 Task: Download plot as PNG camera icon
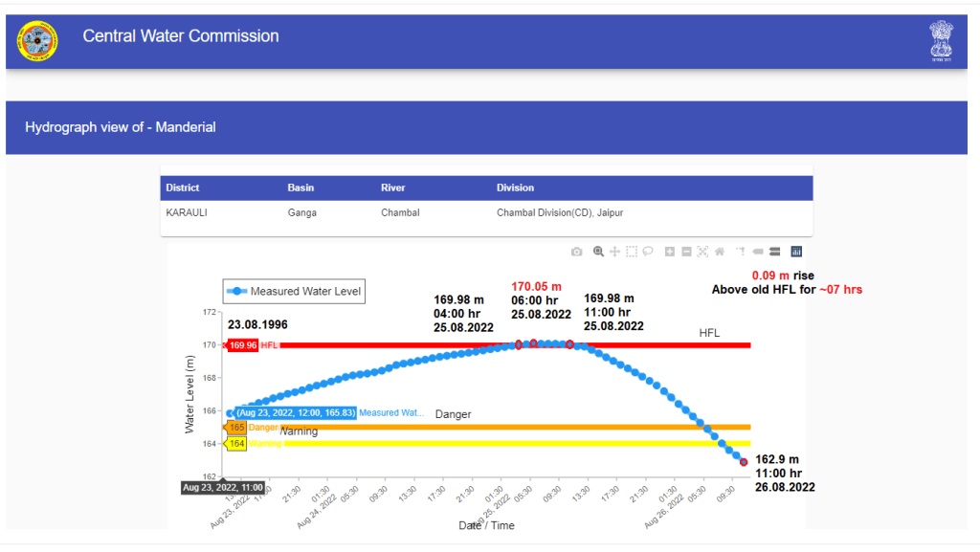pos(576,252)
